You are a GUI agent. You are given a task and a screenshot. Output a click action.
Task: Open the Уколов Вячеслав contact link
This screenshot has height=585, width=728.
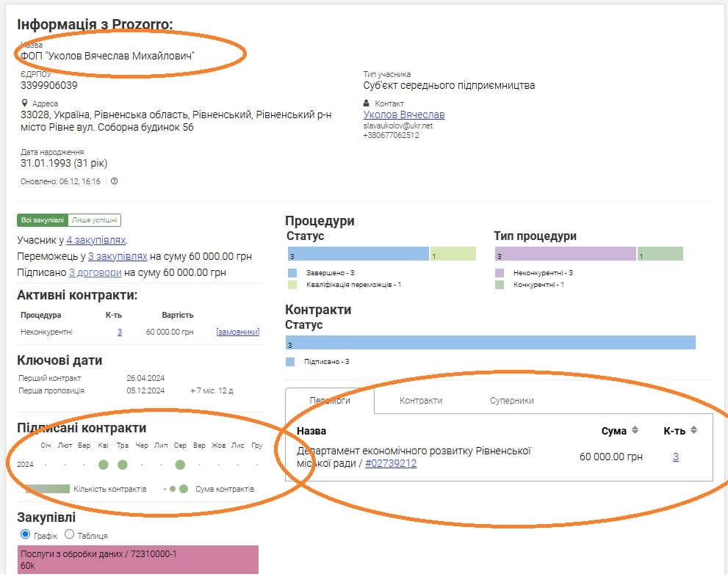pyautogui.click(x=404, y=115)
